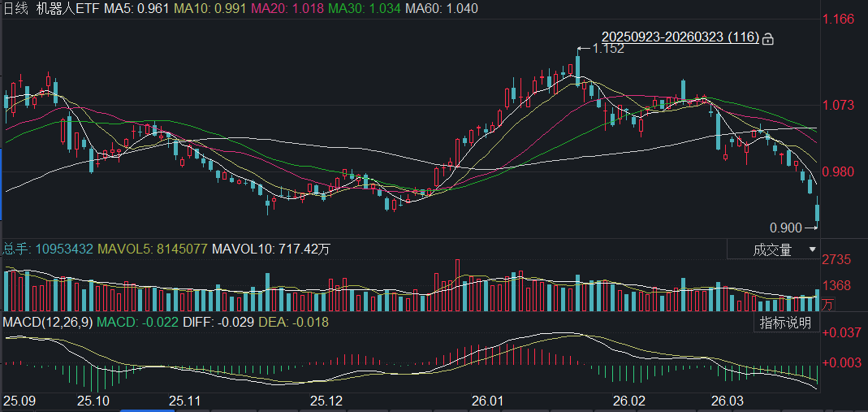The height and width of the screenshot is (412, 868).
Task: Click the 1.152 high price marker
Action: [607, 49]
